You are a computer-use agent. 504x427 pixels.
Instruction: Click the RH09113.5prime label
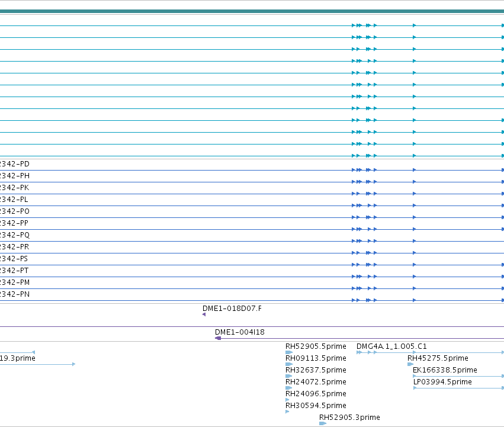pos(316,358)
